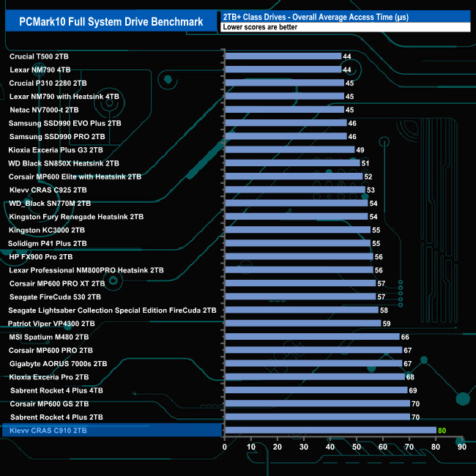476x476 pixels.
Task: Select the 'Sabrent Rocket 4 Plus 4TB' label
Action: coord(57,390)
